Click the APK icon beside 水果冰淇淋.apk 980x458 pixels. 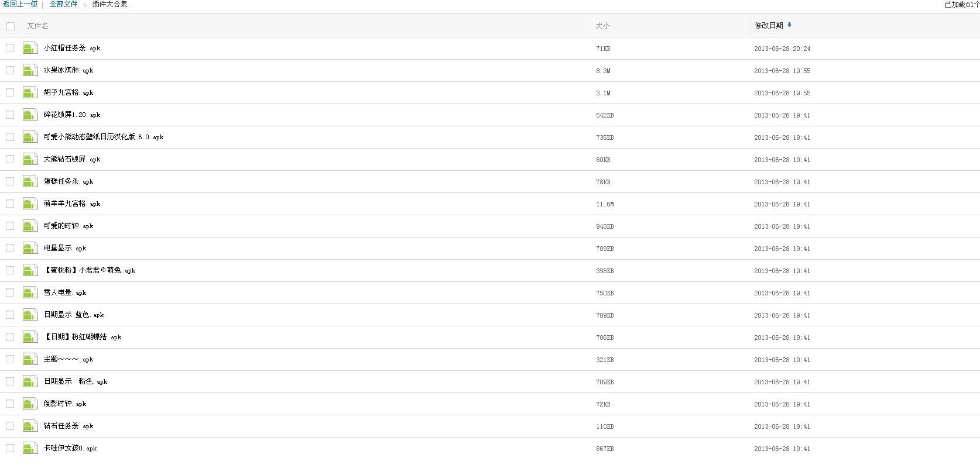[x=30, y=70]
